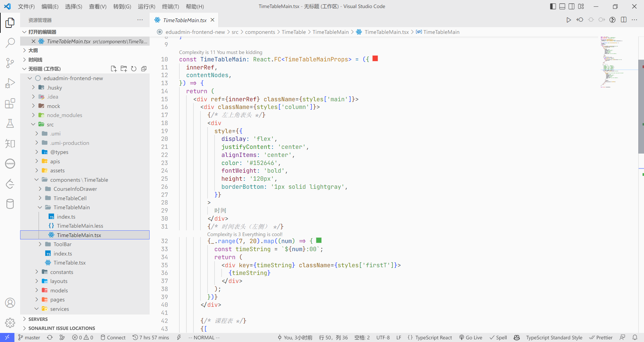Viewport: 644px width, 342px height.
Task: Synchronize git changes in status bar
Action: [50, 337]
